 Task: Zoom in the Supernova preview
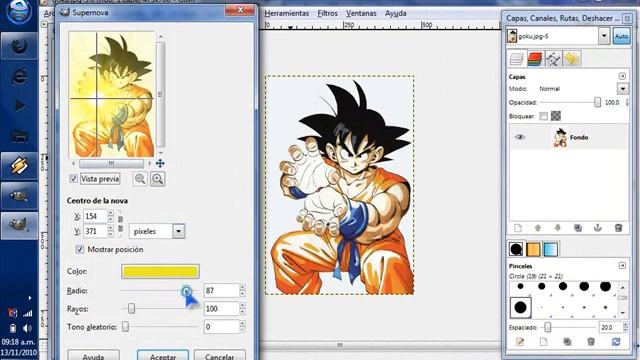(158, 179)
